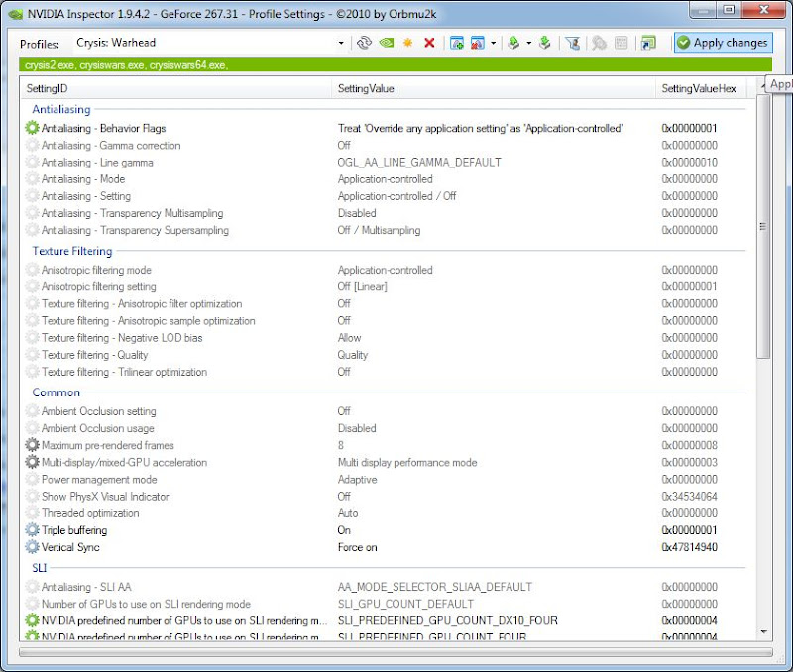Click the OGL_AA_LINE_GAMMA_DEFAULT value
The image size is (793, 672).
point(419,163)
